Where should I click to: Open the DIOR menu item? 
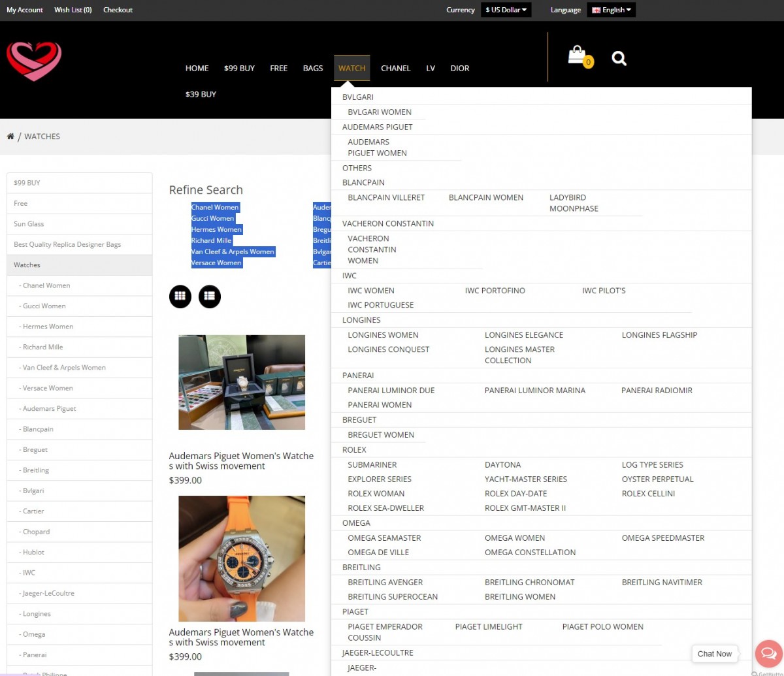click(460, 68)
